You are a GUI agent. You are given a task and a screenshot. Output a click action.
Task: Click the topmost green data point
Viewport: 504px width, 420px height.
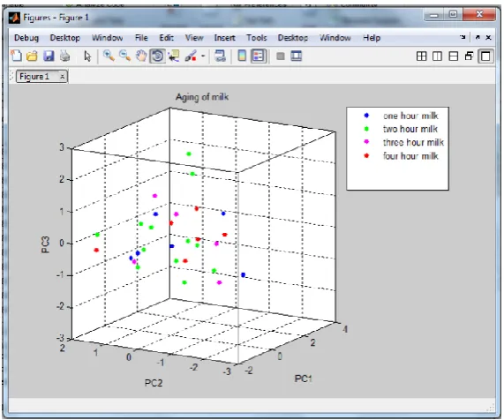[189, 154]
